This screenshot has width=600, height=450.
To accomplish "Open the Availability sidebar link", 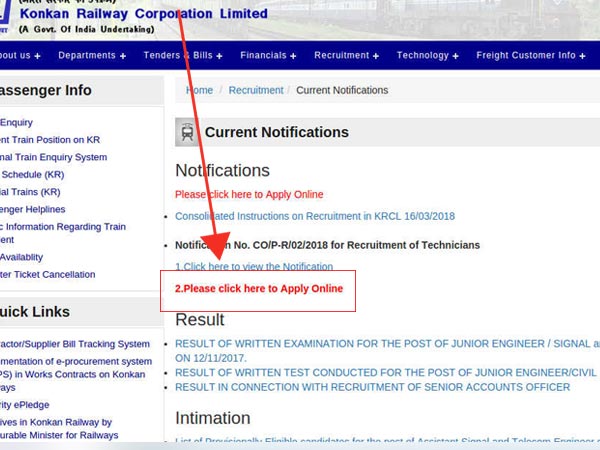I will click(x=21, y=257).
